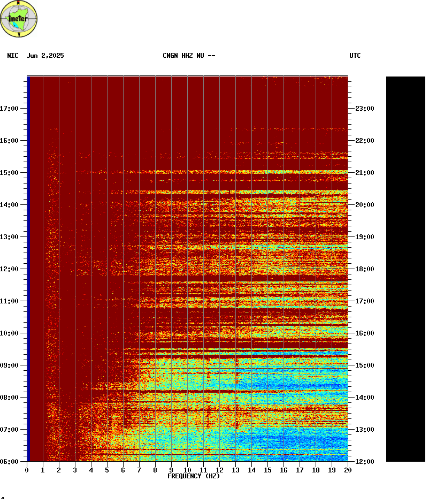The image size is (429, 504).
Task: Click local time tick '10:00'
Action: (9, 333)
